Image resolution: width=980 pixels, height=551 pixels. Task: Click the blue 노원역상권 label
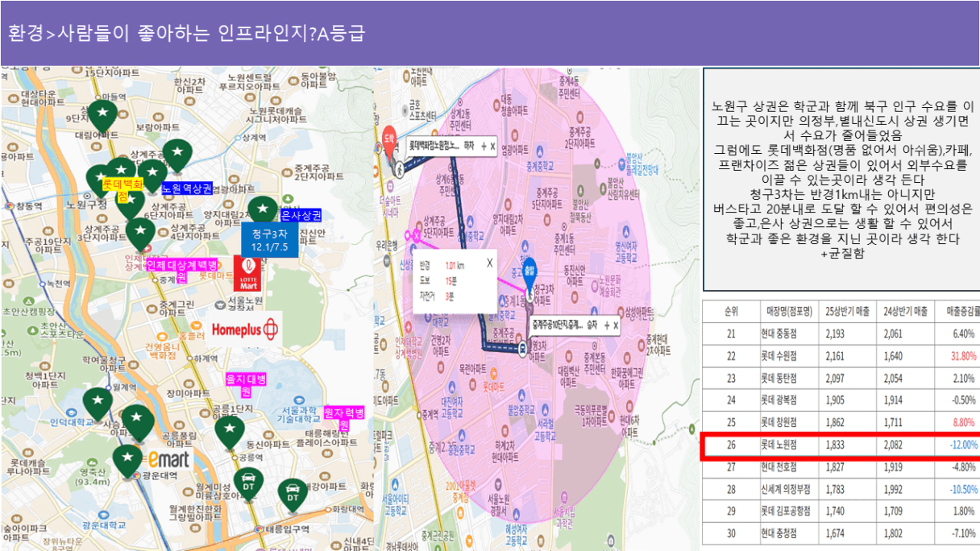[187, 188]
